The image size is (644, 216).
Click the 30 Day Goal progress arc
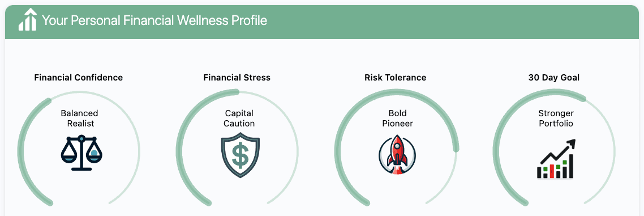[x=496, y=153]
